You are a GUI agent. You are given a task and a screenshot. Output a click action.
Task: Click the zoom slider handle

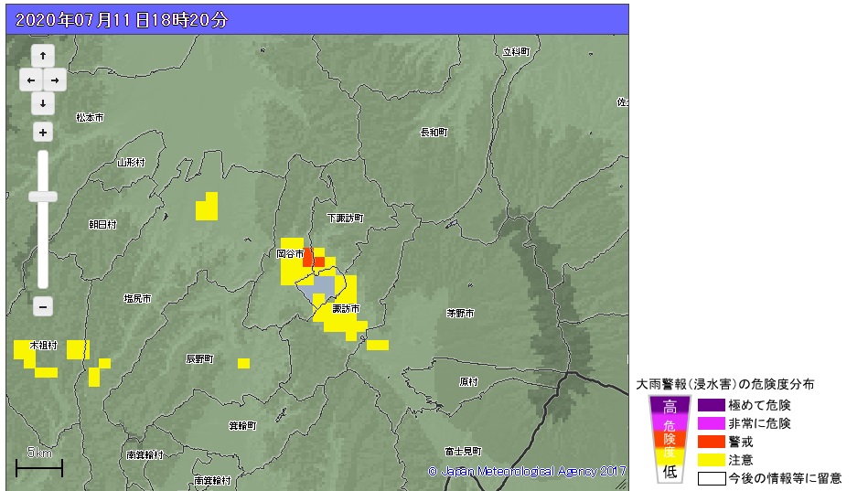(x=43, y=196)
